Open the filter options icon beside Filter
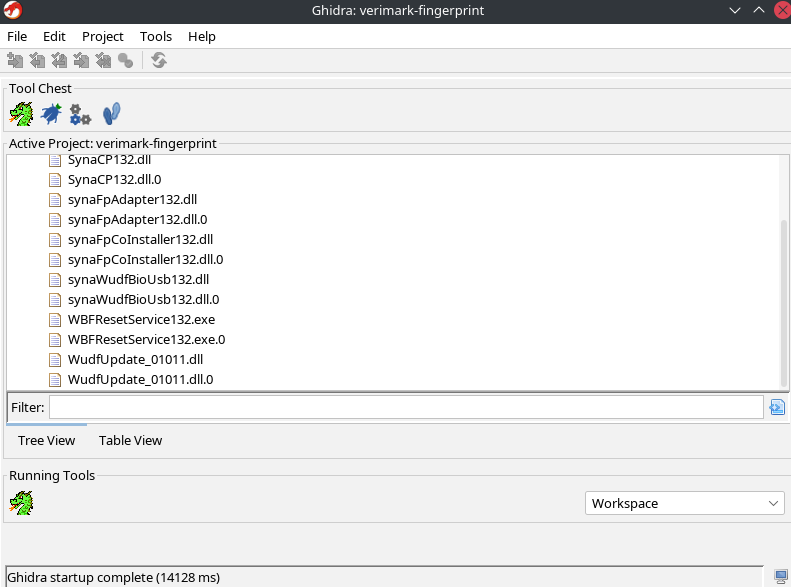The image size is (791, 587). click(x=777, y=407)
